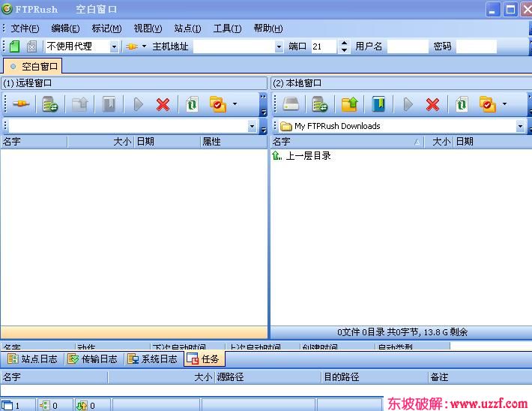Click the window count status icon showing 1
The image size is (532, 411).
7,406
